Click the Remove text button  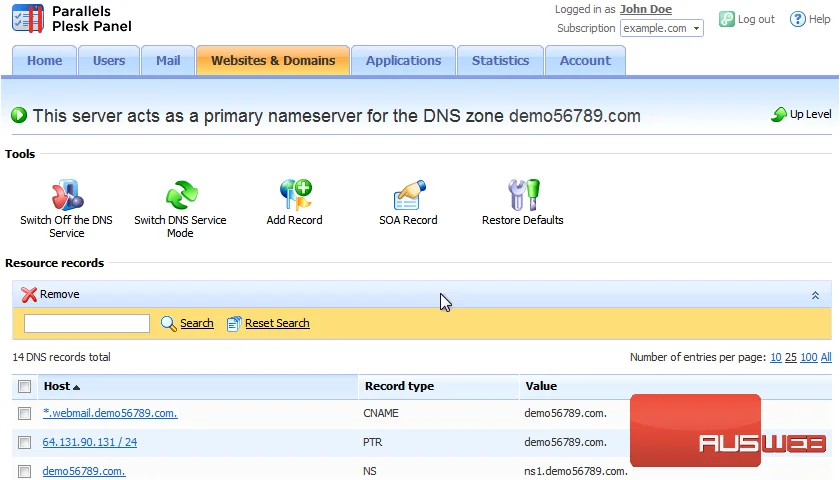point(59,294)
